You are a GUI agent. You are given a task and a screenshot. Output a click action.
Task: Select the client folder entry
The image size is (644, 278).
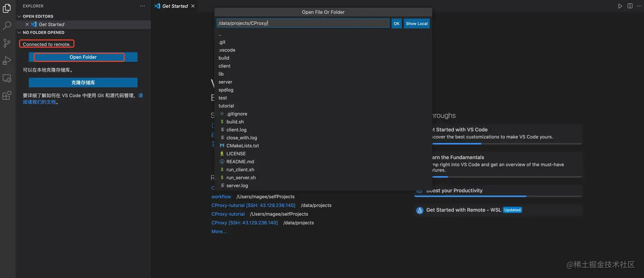point(323,66)
